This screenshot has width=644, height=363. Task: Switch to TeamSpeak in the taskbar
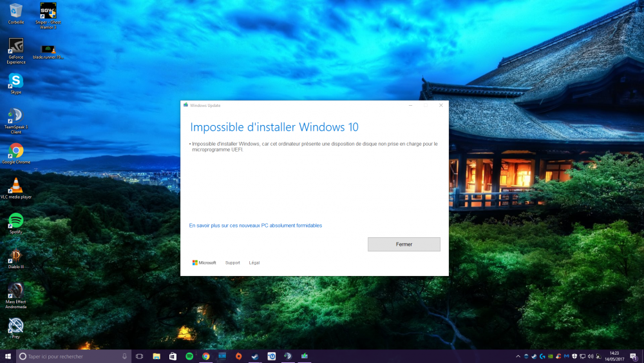288,357
